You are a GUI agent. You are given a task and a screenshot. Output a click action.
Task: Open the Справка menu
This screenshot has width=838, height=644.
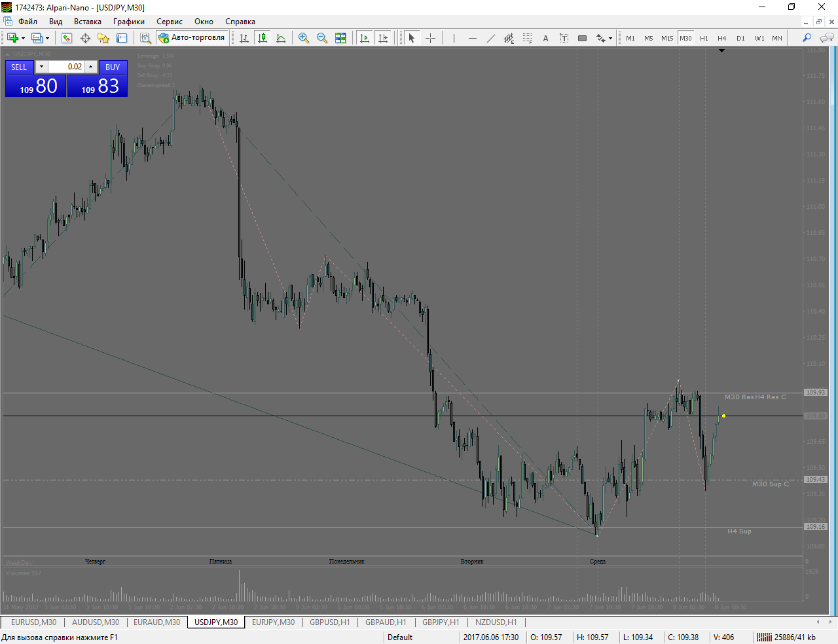(240, 22)
